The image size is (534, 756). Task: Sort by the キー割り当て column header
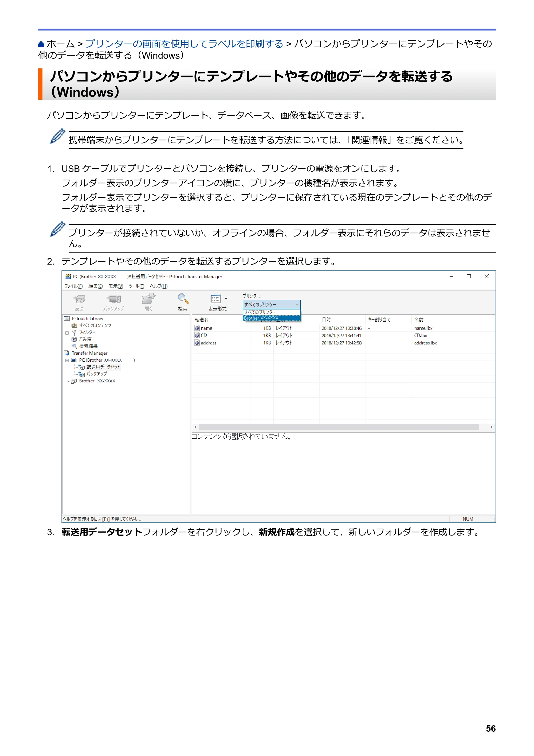(x=379, y=320)
